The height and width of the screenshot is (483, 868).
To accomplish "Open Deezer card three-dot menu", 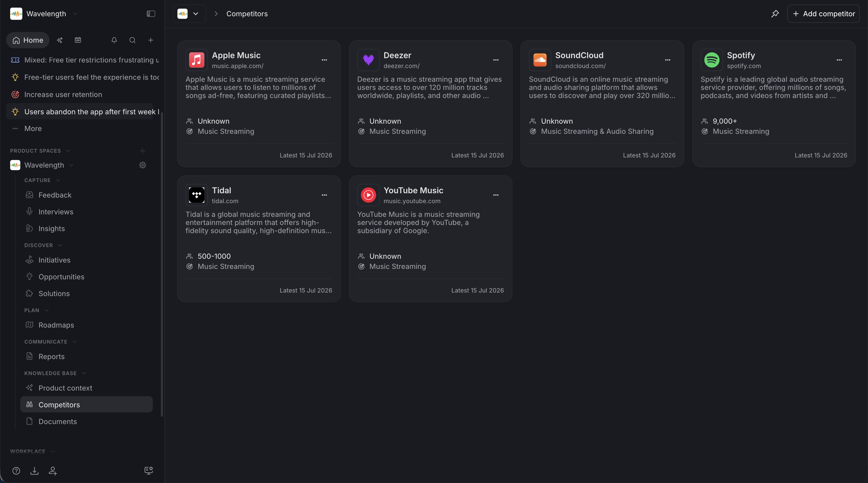I will tap(496, 60).
